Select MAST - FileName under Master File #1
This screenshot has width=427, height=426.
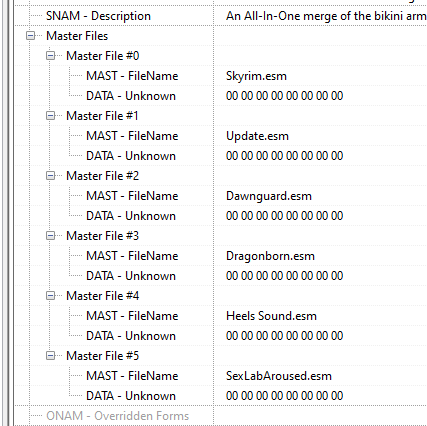point(132,136)
